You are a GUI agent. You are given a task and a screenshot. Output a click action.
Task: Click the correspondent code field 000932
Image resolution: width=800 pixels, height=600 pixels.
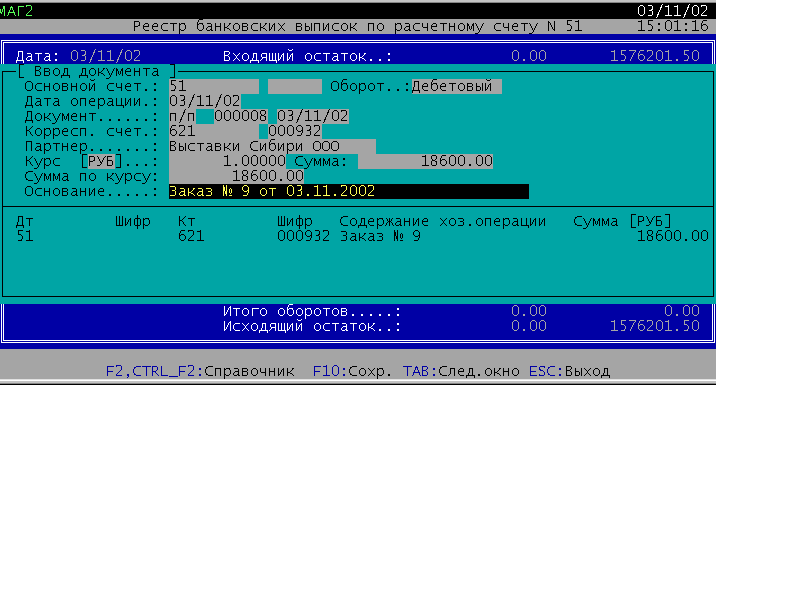point(294,131)
